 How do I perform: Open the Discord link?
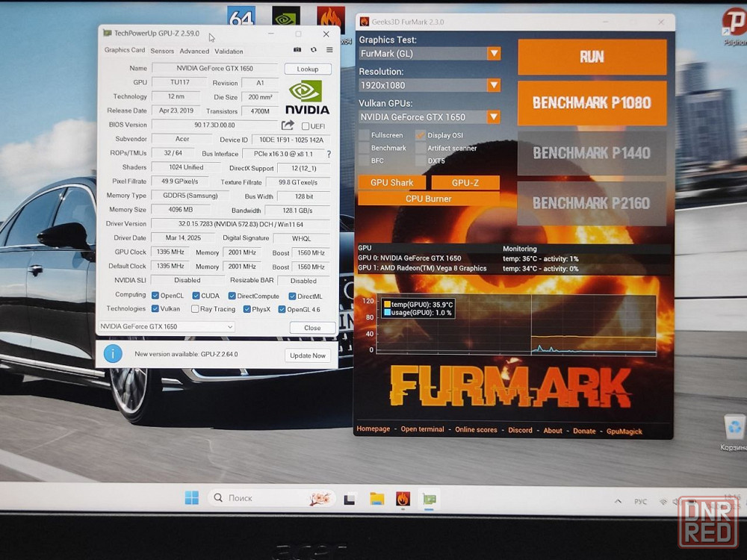coord(520,430)
